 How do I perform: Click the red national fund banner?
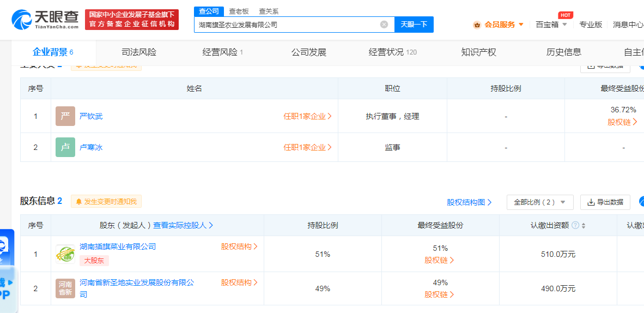click(x=132, y=20)
